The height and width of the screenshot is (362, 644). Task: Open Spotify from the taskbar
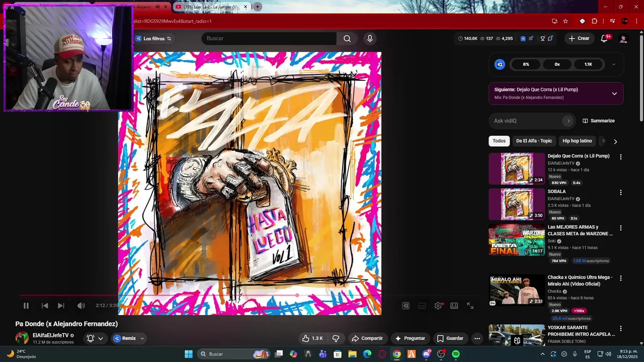click(456, 354)
